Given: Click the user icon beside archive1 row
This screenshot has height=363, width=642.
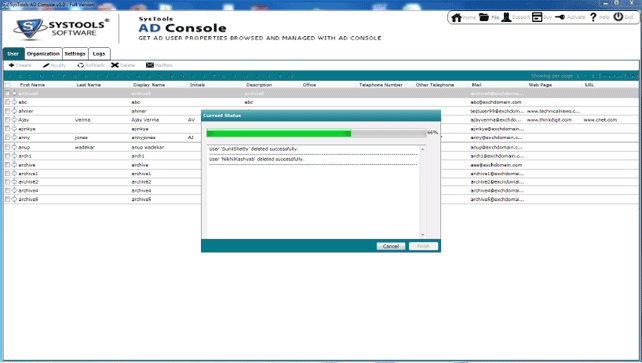Looking at the screenshot, I should pyautogui.click(x=14, y=174).
